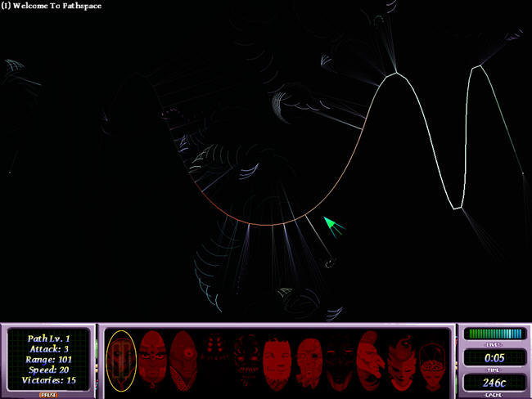Pick the exposed-brain mask at row end
The image size is (532, 399).
click(431, 361)
